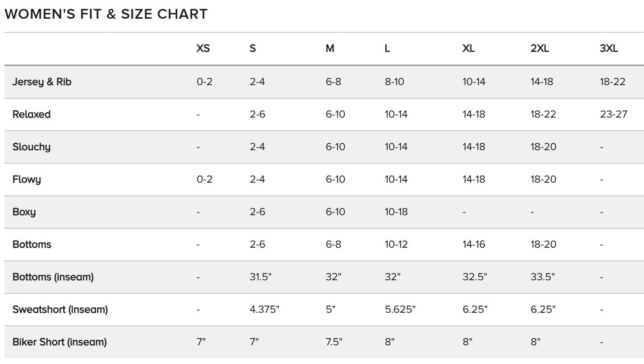644x364 pixels.
Task: Click the Slouchy fit label
Action: [x=31, y=147]
